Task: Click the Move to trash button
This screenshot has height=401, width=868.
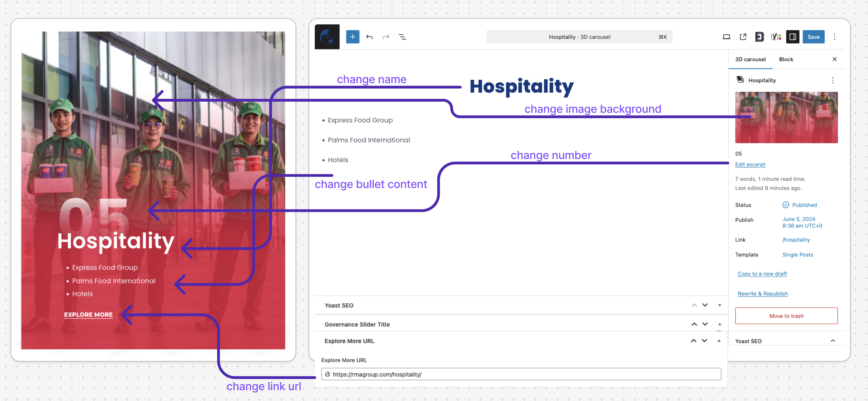Action: (786, 316)
